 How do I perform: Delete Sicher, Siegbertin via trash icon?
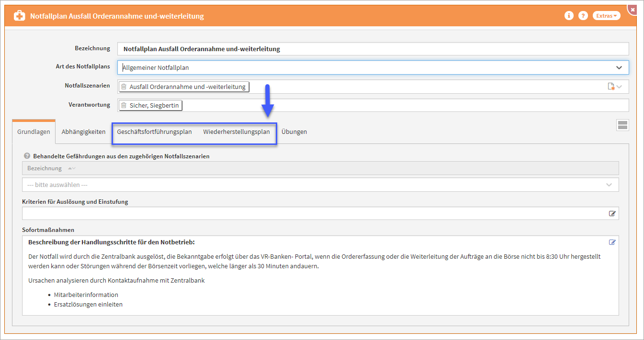pos(124,105)
